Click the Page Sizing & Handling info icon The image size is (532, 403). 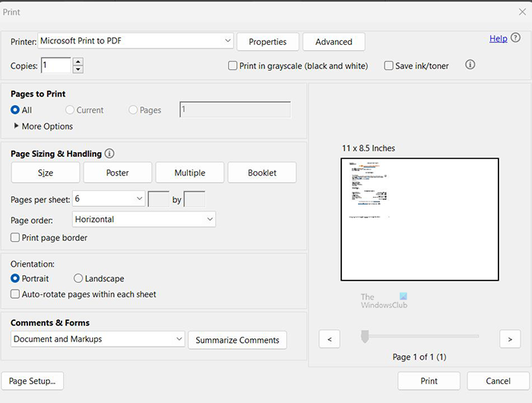pos(109,154)
